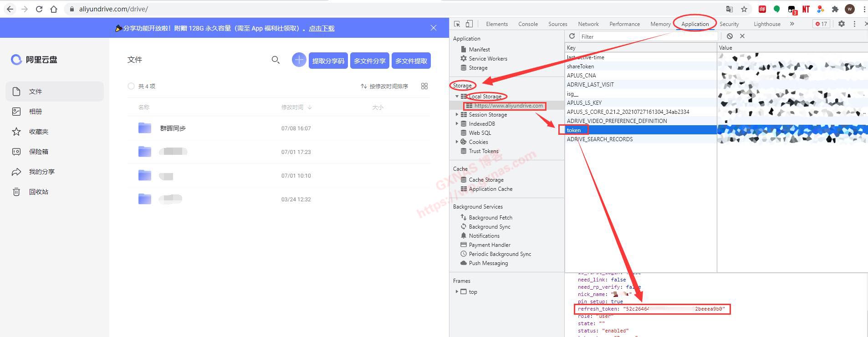The width and height of the screenshot is (868, 337).
Task: Open the 群晖同步 folder
Action: 173,128
